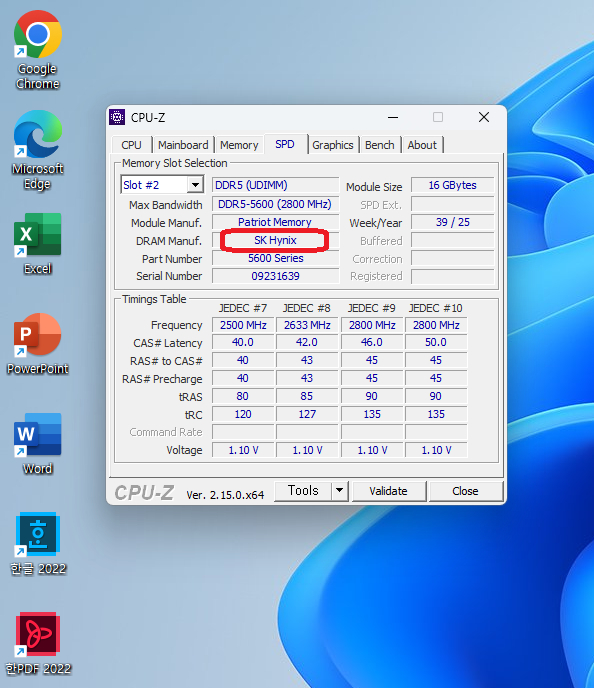Click the DDR5-5600 (2800 MHz) bandwidth value
Viewport: 594px width, 688px height.
[x=276, y=204]
